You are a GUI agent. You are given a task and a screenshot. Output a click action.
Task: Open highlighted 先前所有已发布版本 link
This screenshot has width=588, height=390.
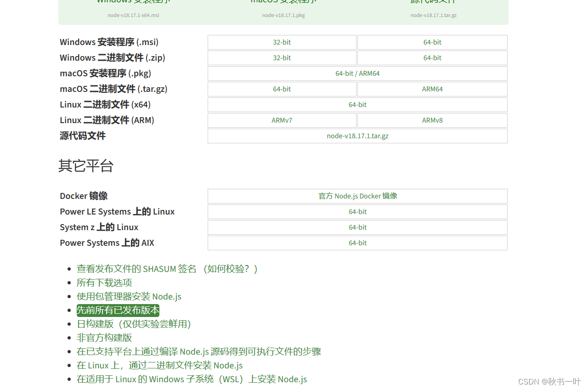coord(118,310)
